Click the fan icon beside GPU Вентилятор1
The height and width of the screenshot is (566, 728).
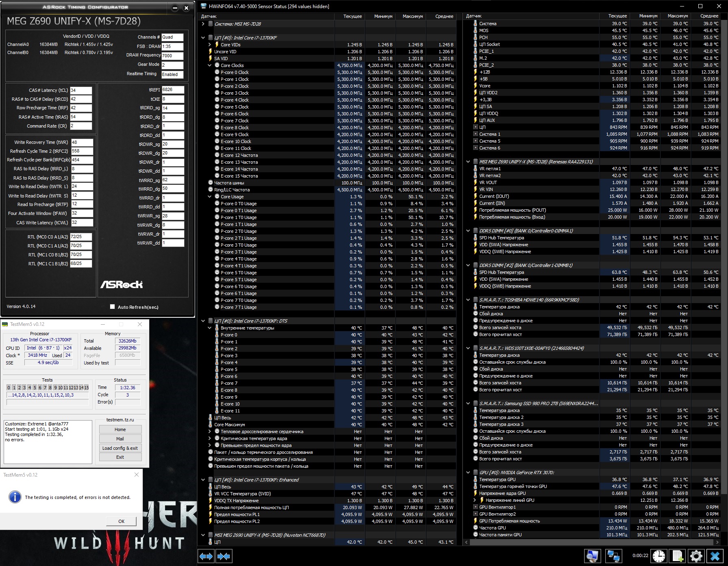click(475, 507)
